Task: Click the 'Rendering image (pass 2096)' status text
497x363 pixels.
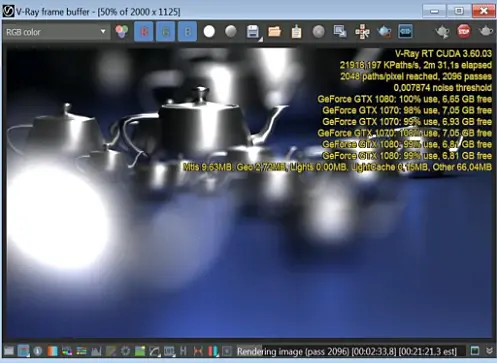Action: coord(346,351)
